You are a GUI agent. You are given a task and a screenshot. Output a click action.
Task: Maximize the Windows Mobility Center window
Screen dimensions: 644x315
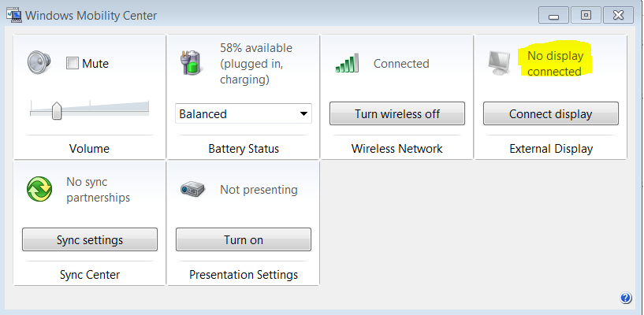pos(586,16)
